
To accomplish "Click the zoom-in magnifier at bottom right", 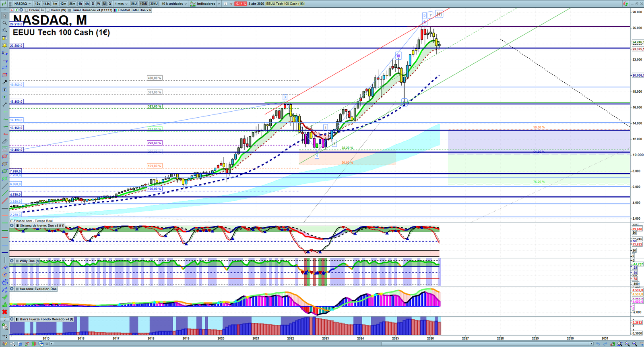I will [635, 344].
